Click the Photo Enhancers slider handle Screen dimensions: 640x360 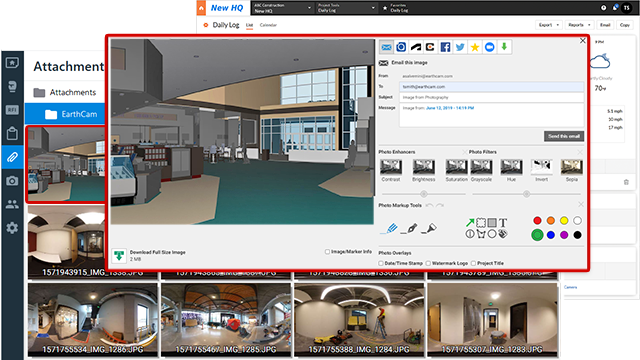pos(424,194)
